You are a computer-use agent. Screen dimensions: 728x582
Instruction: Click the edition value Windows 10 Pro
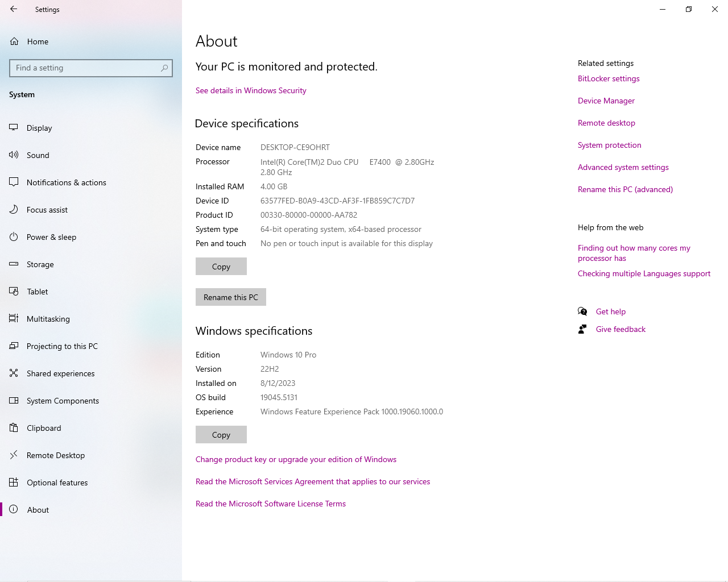288,355
